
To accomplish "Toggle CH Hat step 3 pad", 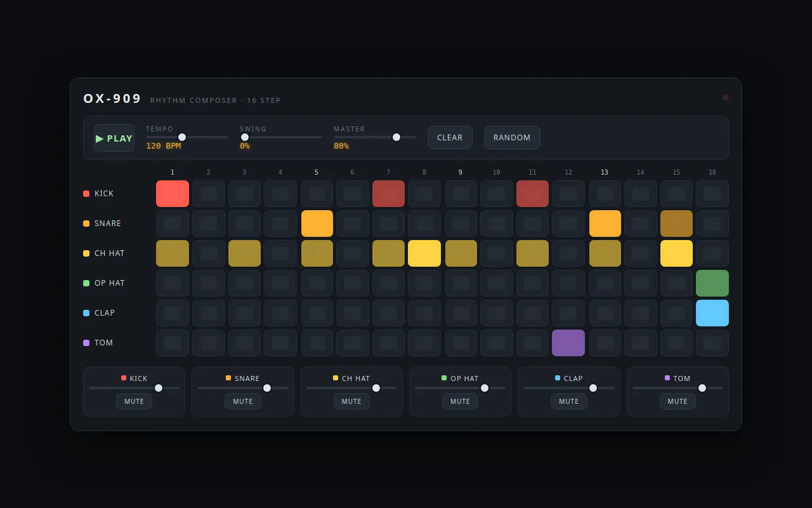I will pyautogui.click(x=244, y=253).
